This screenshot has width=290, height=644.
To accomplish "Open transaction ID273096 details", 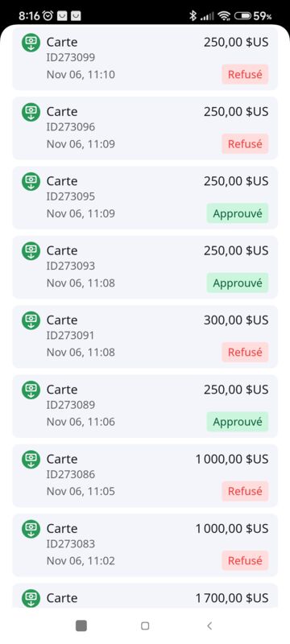I will 145,128.
